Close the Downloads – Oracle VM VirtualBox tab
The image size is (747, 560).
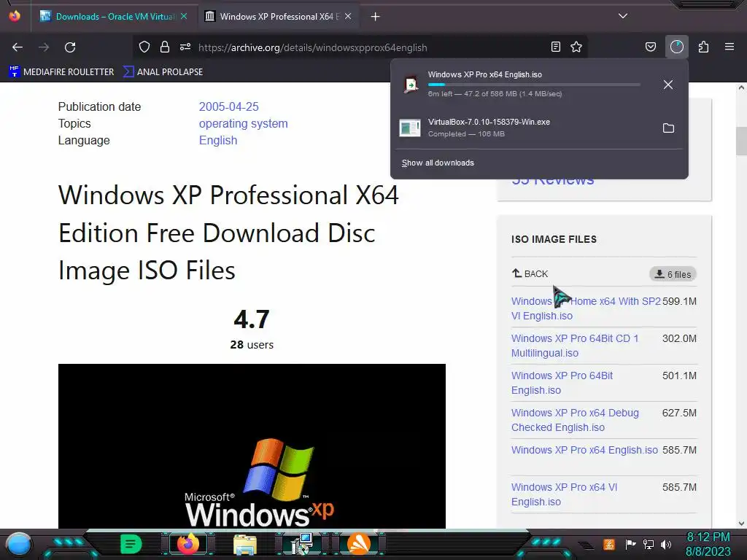click(x=184, y=16)
